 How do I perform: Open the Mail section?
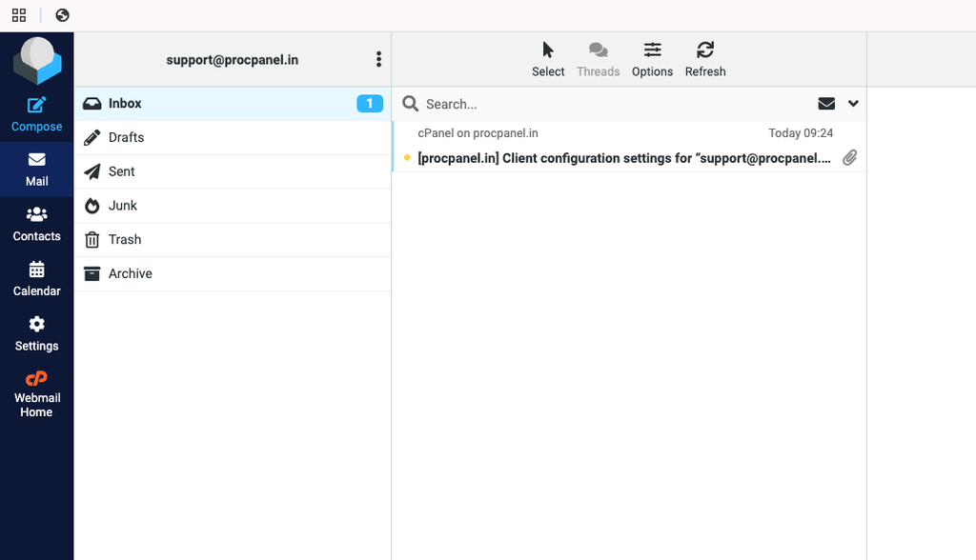point(37,170)
